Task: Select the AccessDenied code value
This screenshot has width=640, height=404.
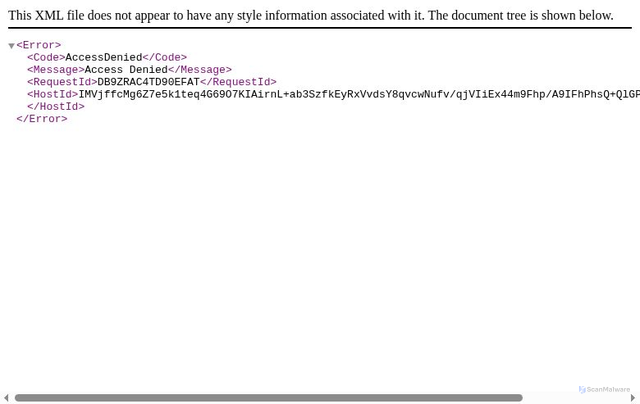Action: (104, 58)
